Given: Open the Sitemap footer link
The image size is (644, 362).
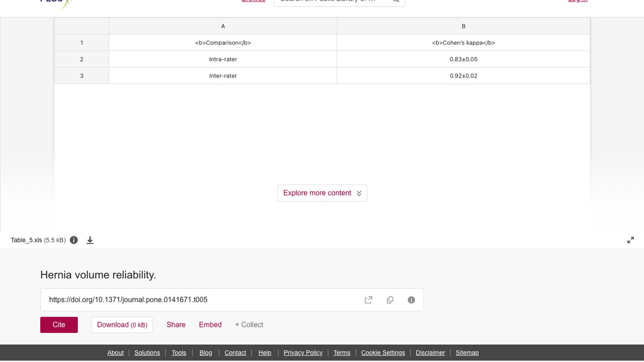Looking at the screenshot, I should (x=467, y=353).
